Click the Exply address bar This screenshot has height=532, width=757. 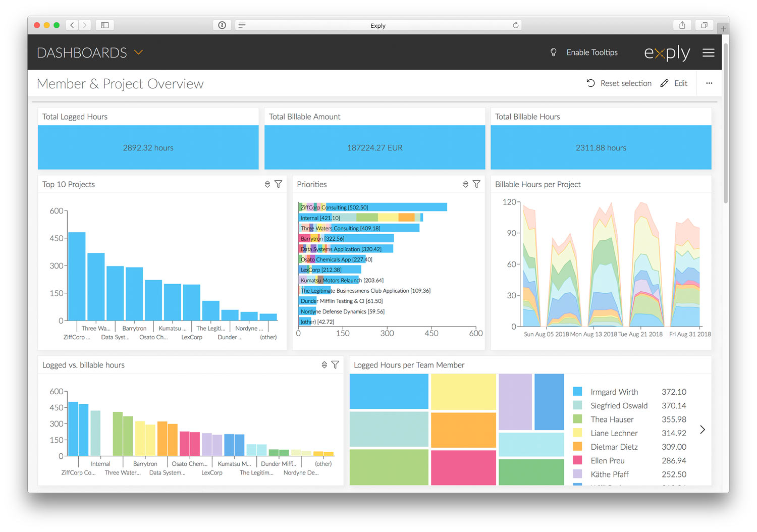pos(378,25)
